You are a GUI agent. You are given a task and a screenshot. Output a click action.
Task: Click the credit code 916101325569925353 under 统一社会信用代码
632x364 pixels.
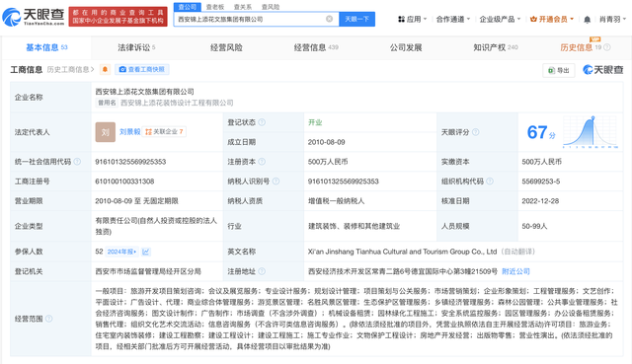click(130, 162)
